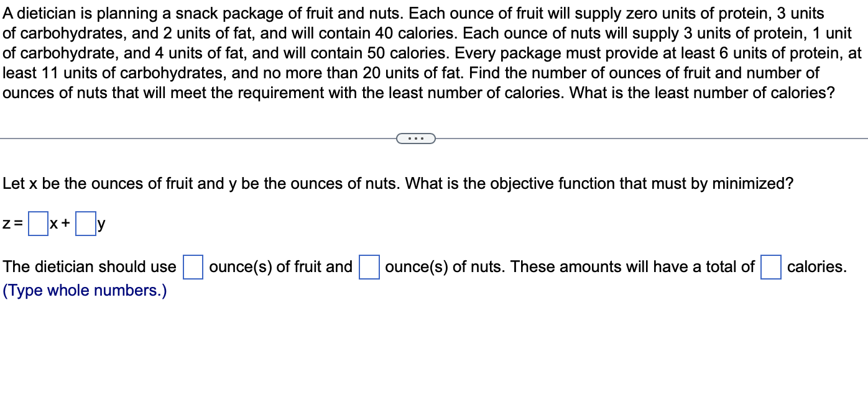Select the answer field following 'ounce(s) of fruit and'
868x405 pixels.
tap(368, 266)
